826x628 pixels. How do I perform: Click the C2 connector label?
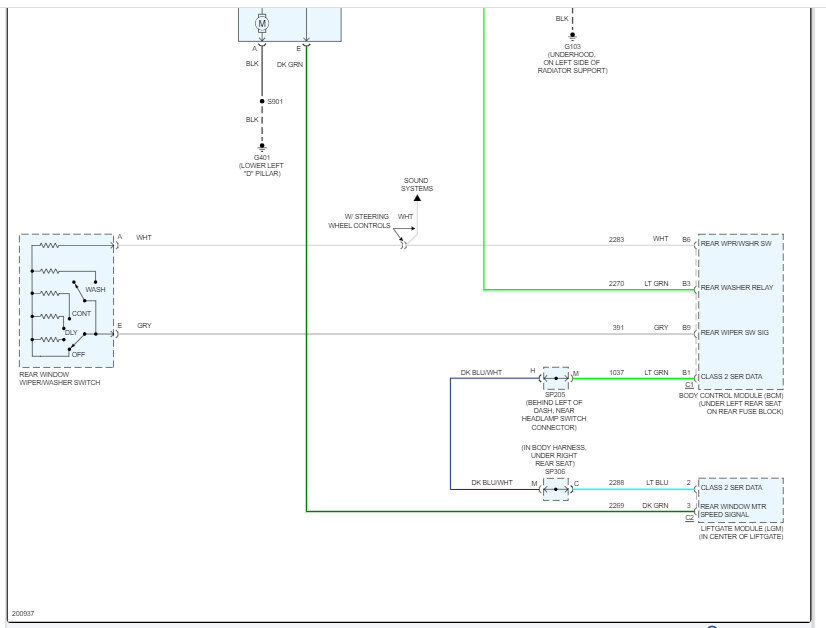coord(689,518)
